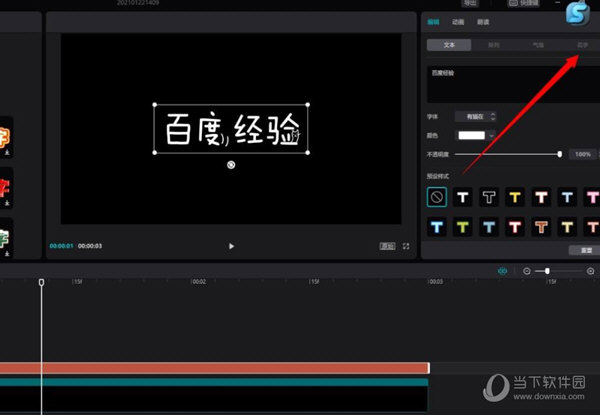Screen dimensions: 600x415
Task: Apply the white T with red outline preset
Action: click(x=515, y=227)
